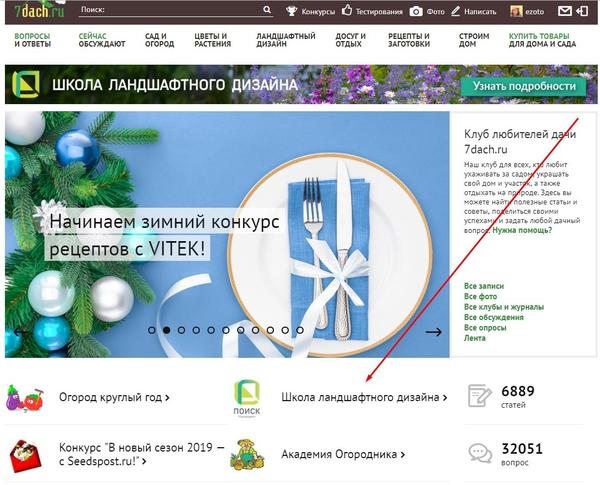This screenshot has width=600, height=485.
Task: Select the last carousel slide dot
Action: pos(299,329)
